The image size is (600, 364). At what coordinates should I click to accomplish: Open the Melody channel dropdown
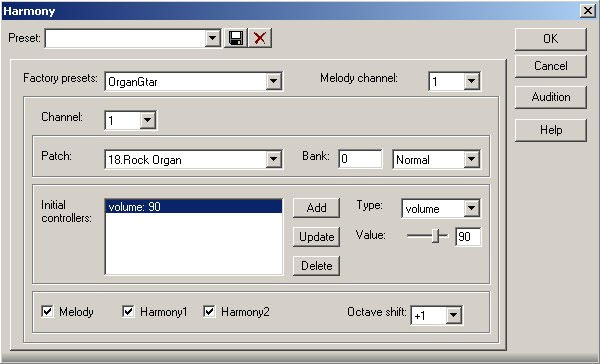pos(471,81)
